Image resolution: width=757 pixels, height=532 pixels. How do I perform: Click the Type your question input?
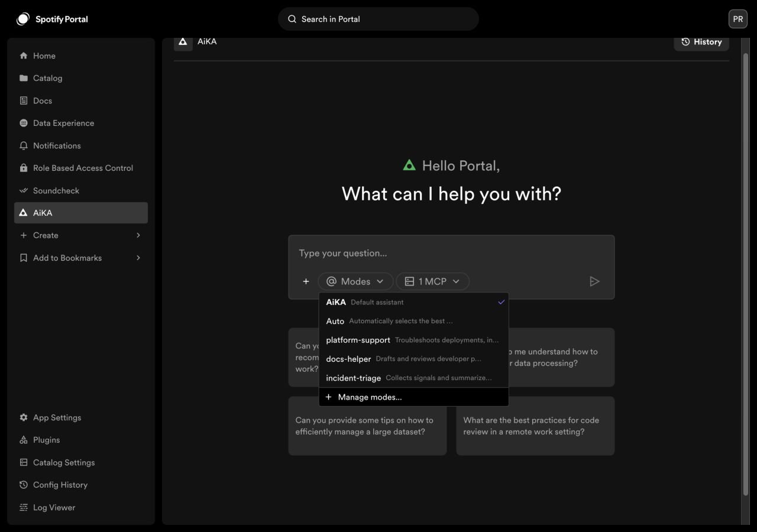451,253
